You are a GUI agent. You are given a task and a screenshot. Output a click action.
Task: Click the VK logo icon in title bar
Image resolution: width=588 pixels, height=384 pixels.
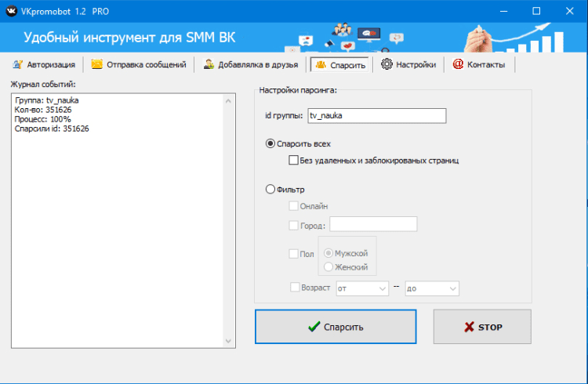(12, 11)
